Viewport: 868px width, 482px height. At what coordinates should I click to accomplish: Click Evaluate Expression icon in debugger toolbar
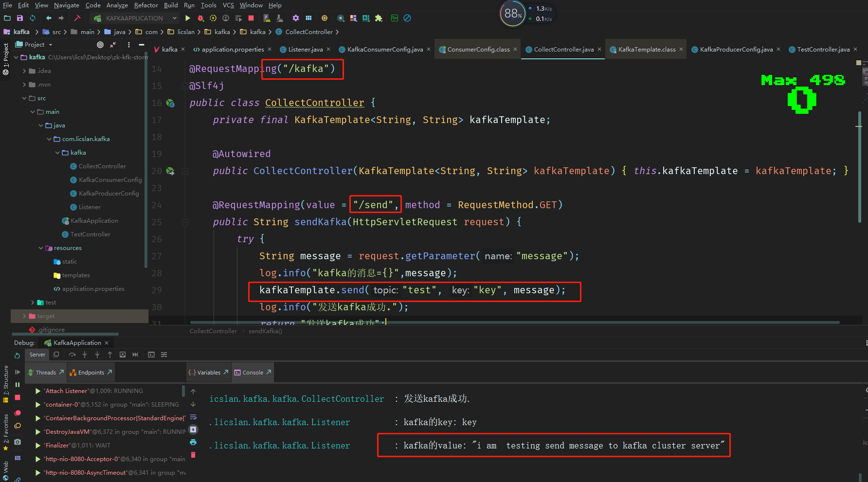pyautogui.click(x=151, y=355)
